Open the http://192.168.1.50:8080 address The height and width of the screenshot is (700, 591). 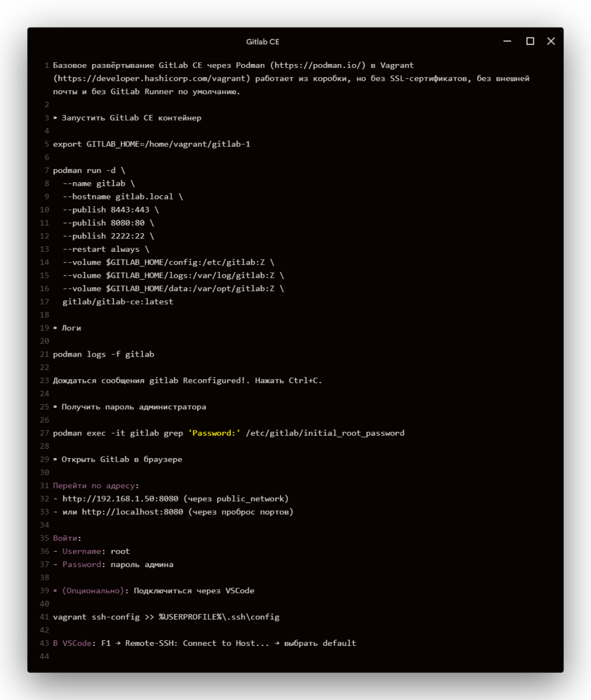point(120,499)
